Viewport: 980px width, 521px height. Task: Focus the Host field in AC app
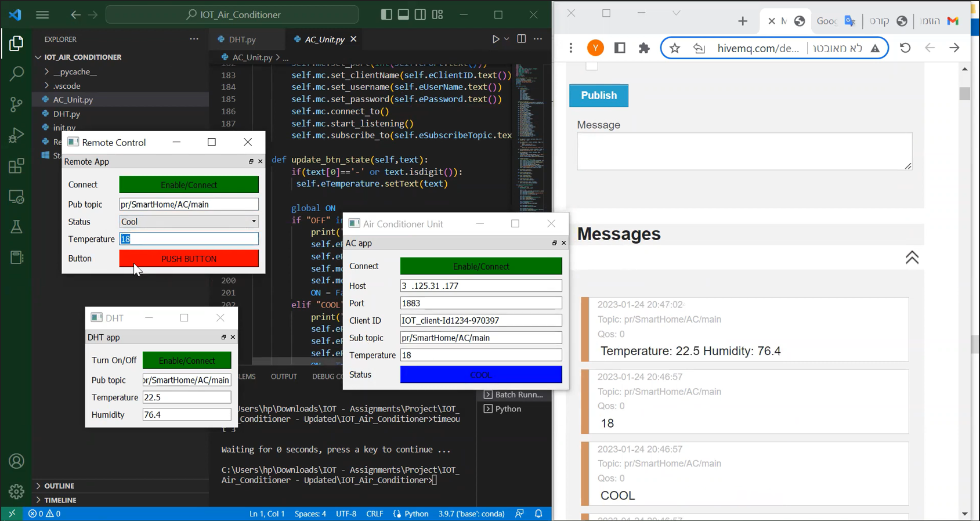[481, 286]
